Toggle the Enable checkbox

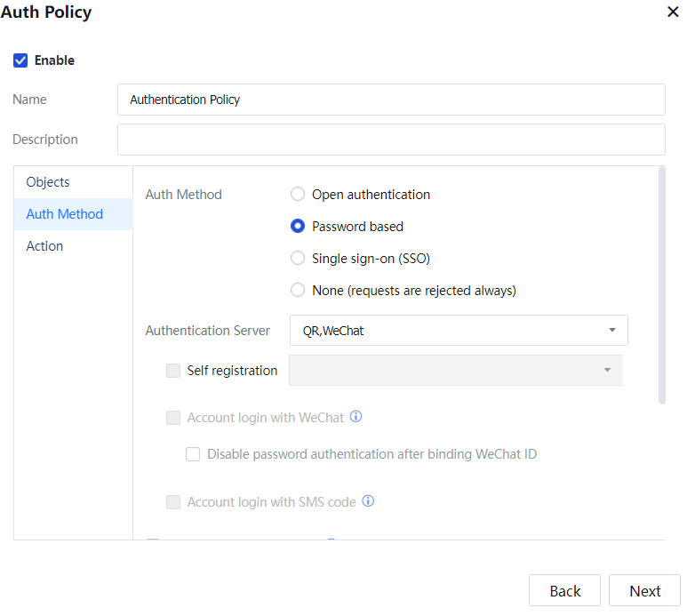[20, 60]
